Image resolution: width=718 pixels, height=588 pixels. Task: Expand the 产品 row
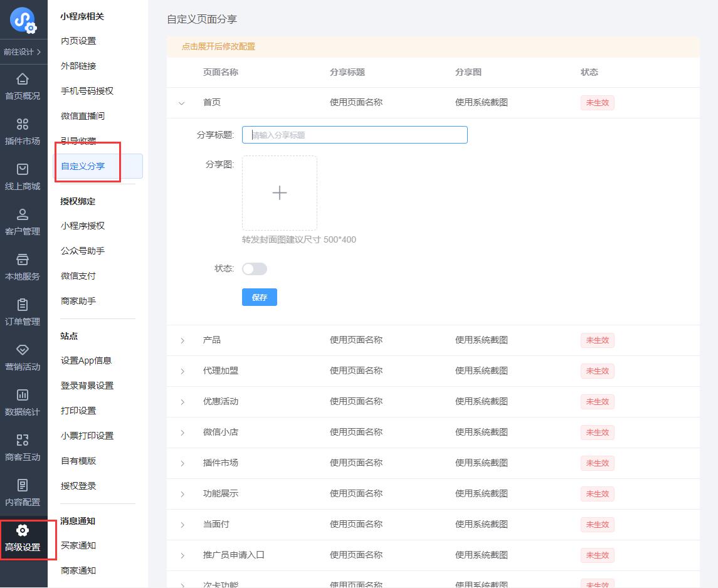point(182,340)
